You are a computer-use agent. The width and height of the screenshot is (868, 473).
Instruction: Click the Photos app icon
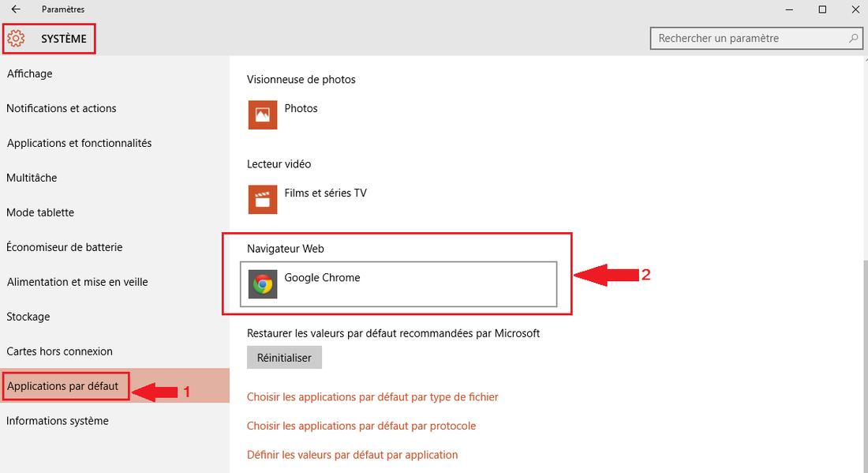[263, 114]
